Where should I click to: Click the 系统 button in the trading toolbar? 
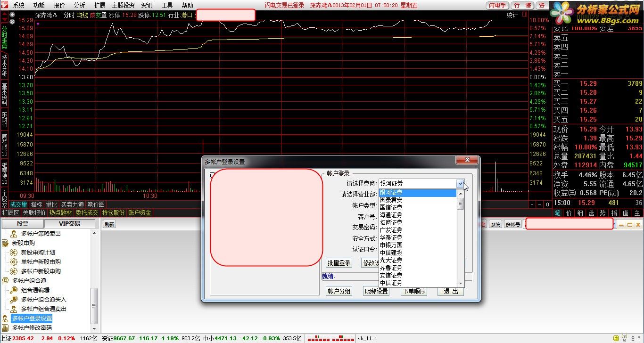495,225
